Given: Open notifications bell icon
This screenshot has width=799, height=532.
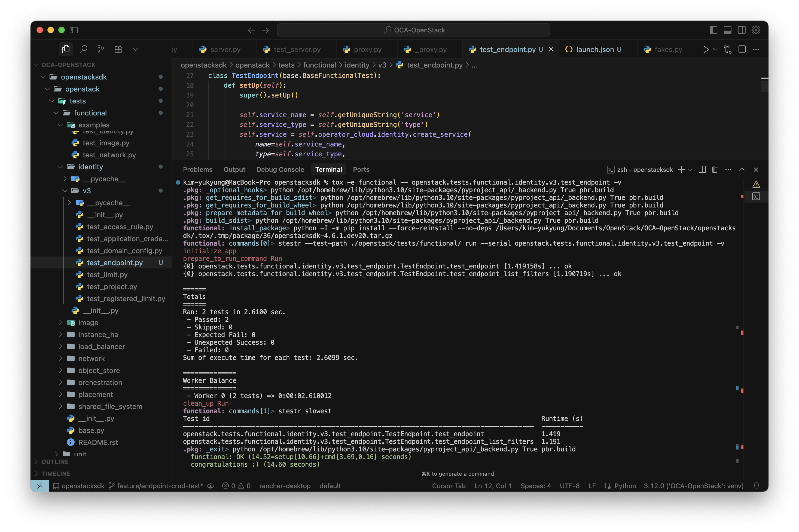Looking at the screenshot, I should pyautogui.click(x=756, y=485).
